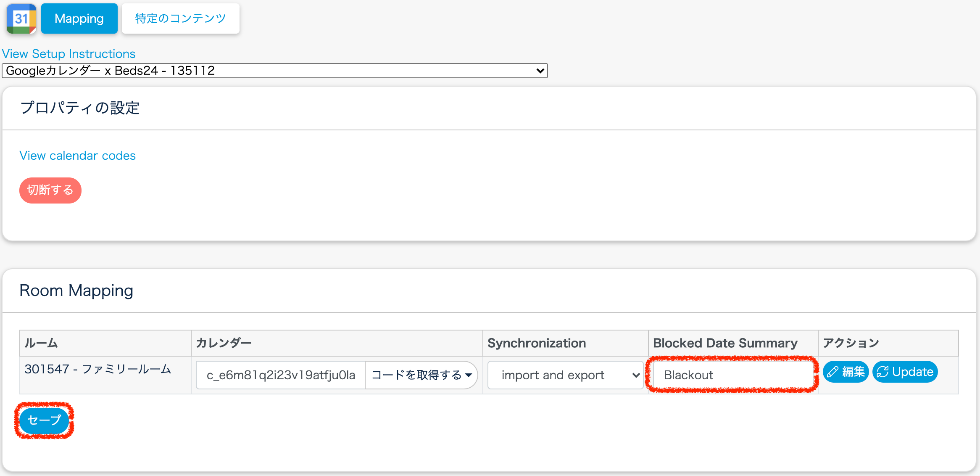Follow the View calendar codes link
This screenshot has height=476, width=980.
click(77, 156)
